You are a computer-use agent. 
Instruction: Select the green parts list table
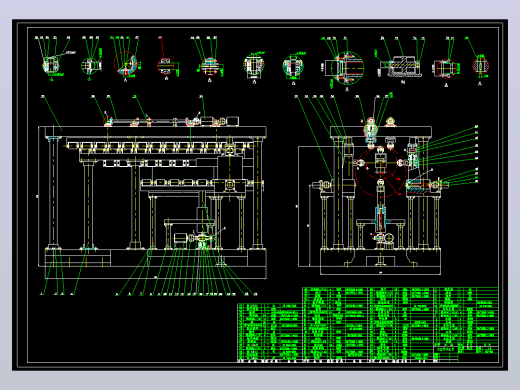tap(368, 325)
